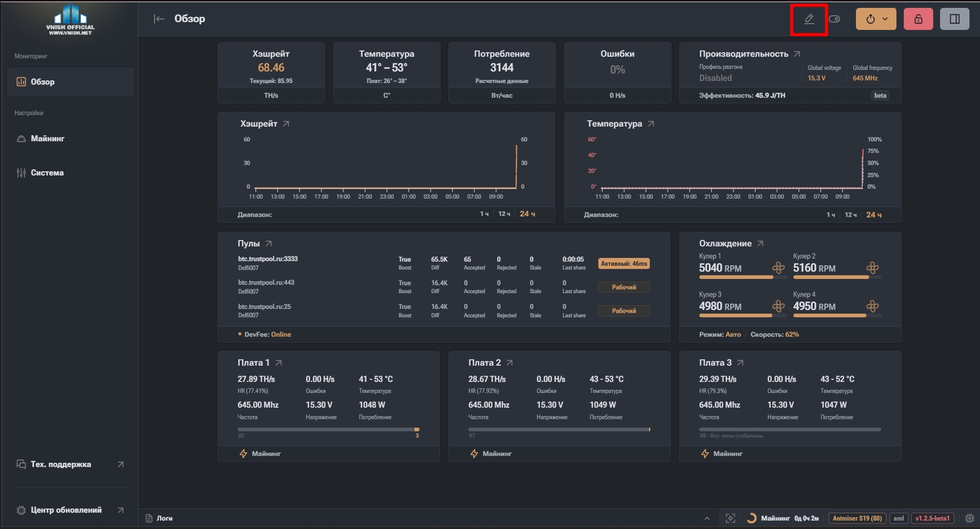The height and width of the screenshot is (529, 980).
Task: Click DevFee: Online status text
Action: pos(268,335)
